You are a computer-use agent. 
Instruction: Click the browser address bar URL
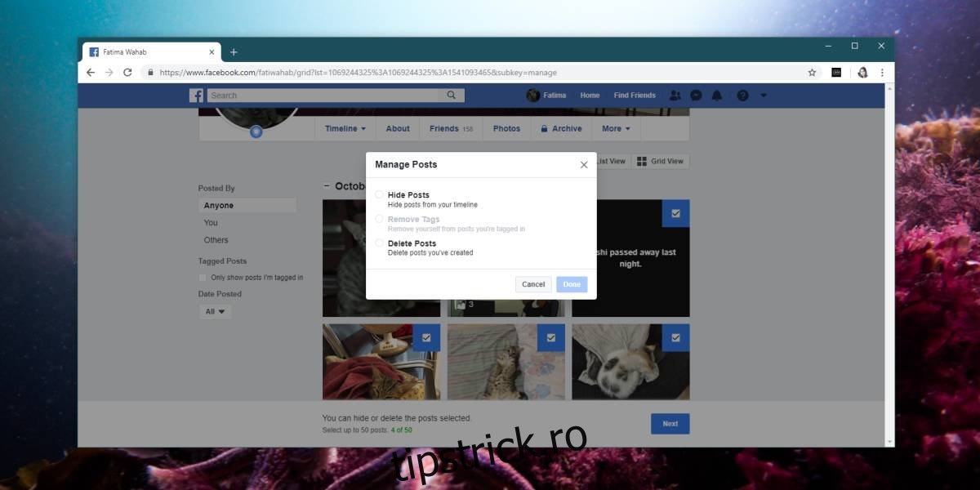click(x=359, y=72)
